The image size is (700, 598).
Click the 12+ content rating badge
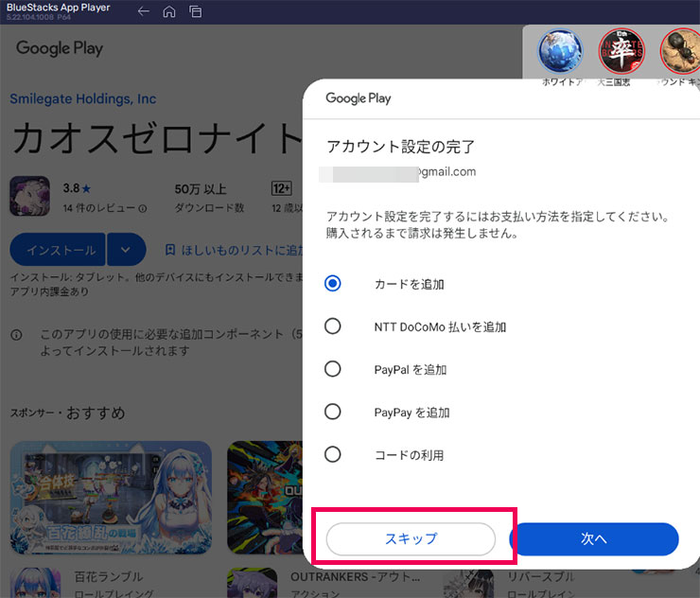coord(281,188)
